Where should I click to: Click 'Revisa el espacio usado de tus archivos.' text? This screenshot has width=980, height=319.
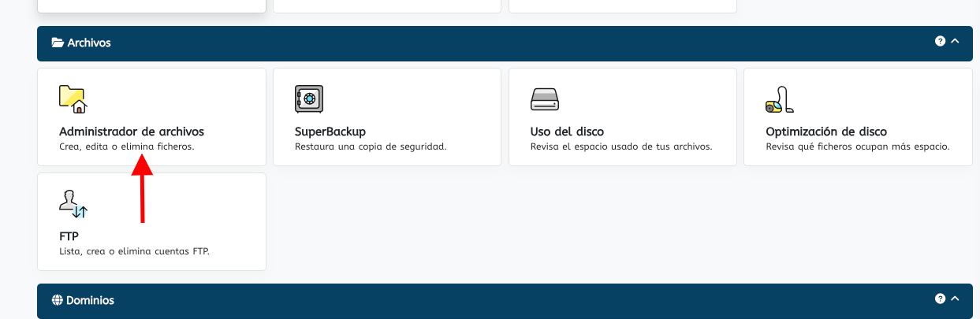coord(621,147)
